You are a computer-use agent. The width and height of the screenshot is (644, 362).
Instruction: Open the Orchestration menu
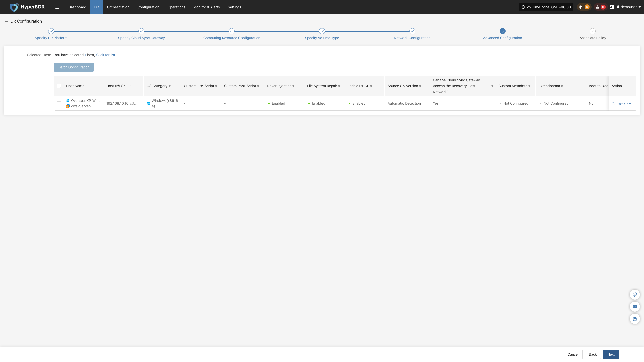tap(118, 7)
